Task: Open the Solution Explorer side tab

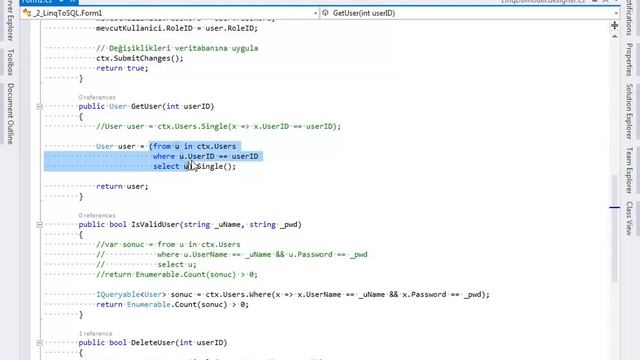Action: [629, 111]
